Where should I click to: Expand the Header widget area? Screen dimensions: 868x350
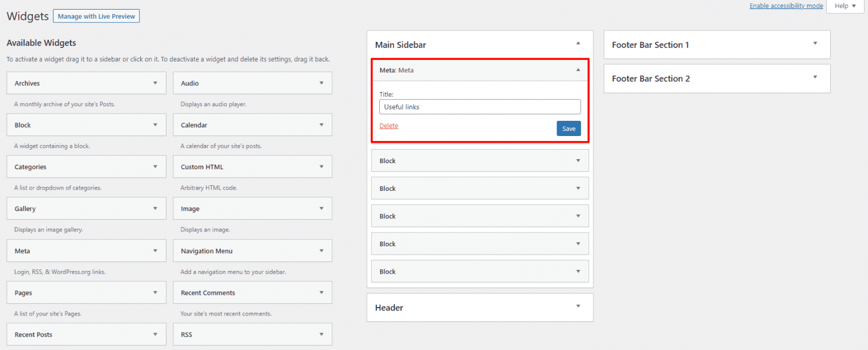coord(578,307)
